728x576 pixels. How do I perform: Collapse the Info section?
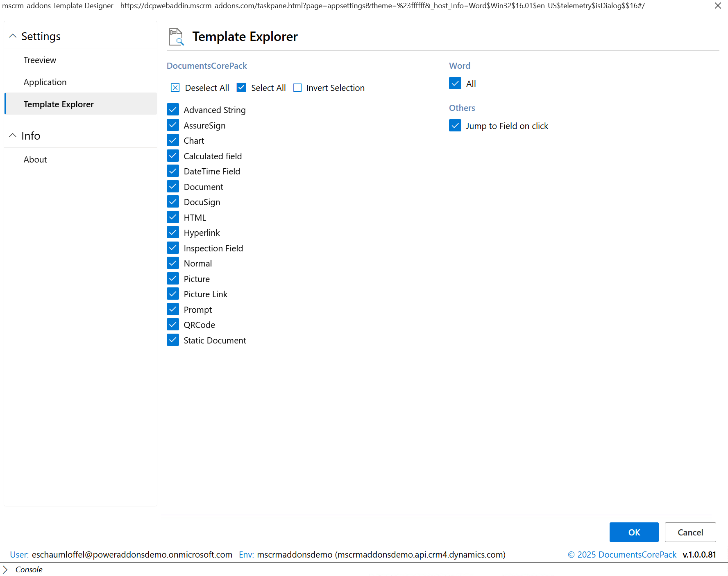pyautogui.click(x=13, y=136)
